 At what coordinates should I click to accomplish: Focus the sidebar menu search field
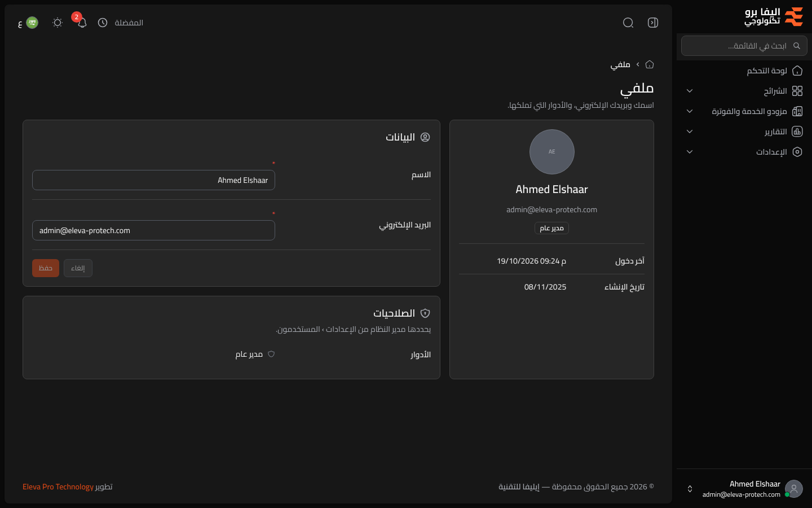744,46
